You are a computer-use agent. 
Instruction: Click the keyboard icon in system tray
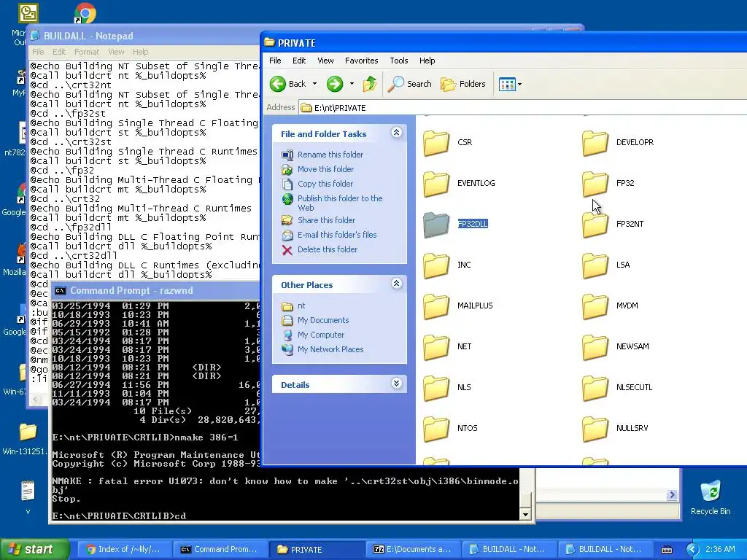(667, 550)
